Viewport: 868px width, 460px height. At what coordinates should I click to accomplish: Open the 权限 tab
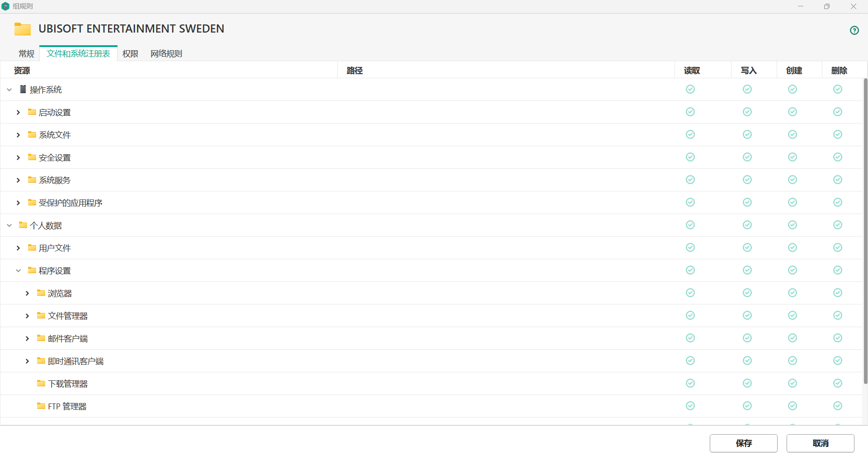[130, 54]
